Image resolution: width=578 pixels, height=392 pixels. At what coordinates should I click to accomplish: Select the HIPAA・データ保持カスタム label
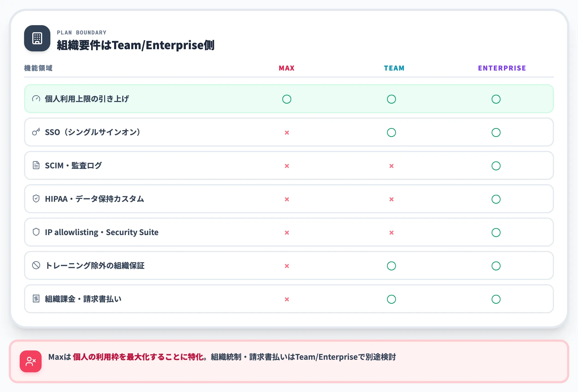(x=94, y=199)
